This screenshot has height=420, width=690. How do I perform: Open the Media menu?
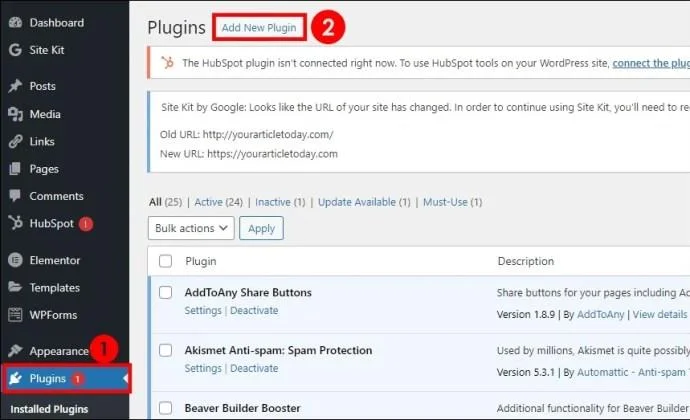tap(45, 114)
